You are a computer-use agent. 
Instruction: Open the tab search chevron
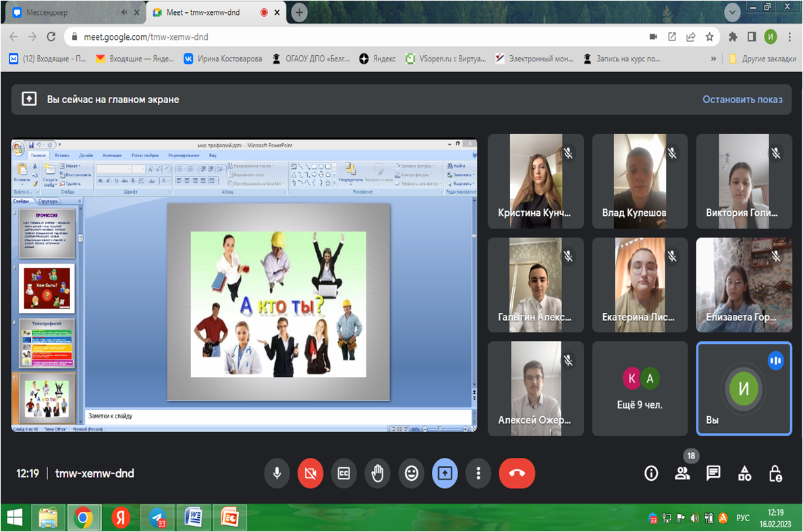click(732, 12)
